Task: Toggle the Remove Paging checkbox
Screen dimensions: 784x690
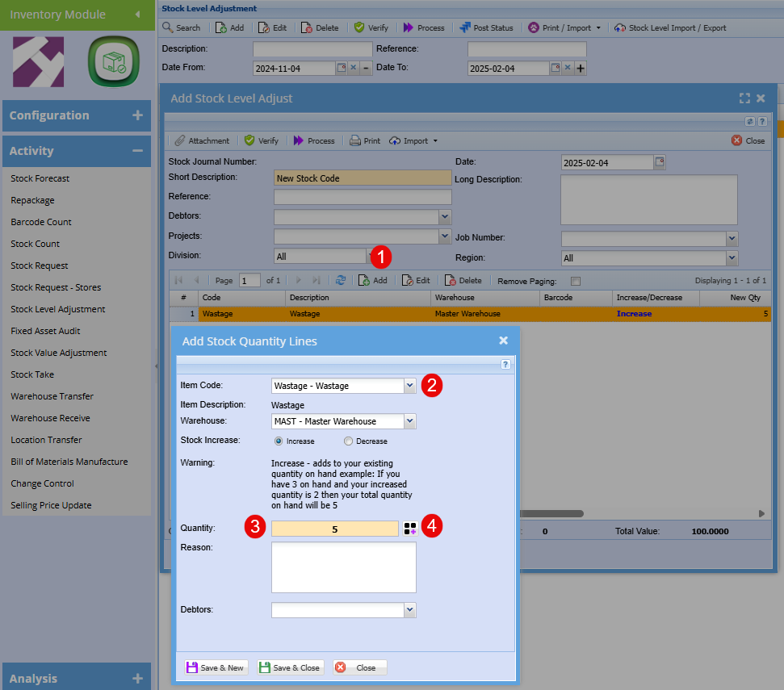Action: [575, 281]
